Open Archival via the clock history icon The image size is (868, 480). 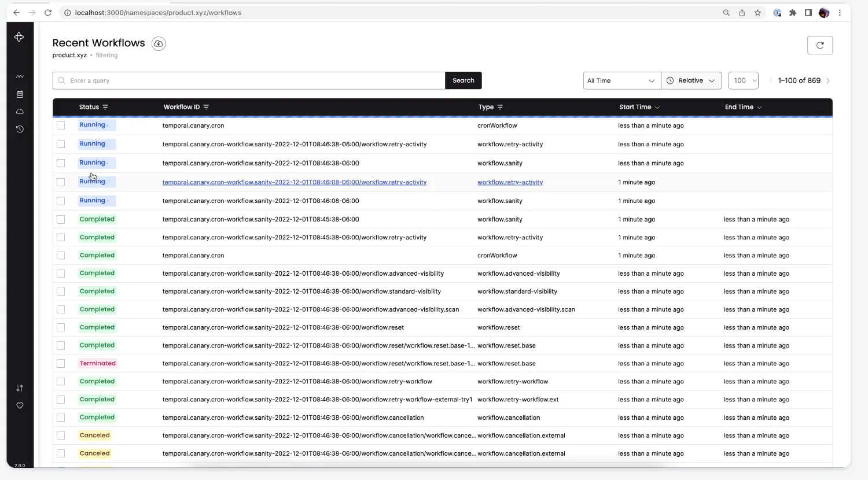[x=19, y=129]
